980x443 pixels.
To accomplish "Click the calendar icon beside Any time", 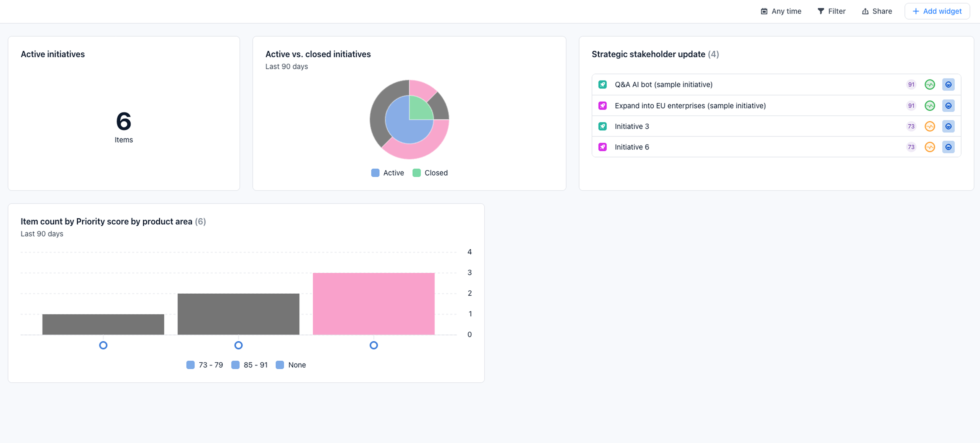I will pos(764,11).
